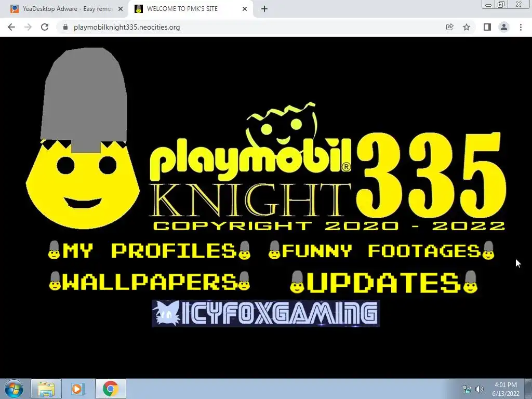Click the knight icon right of UPDATES
The height and width of the screenshot is (399, 532).
471,282
